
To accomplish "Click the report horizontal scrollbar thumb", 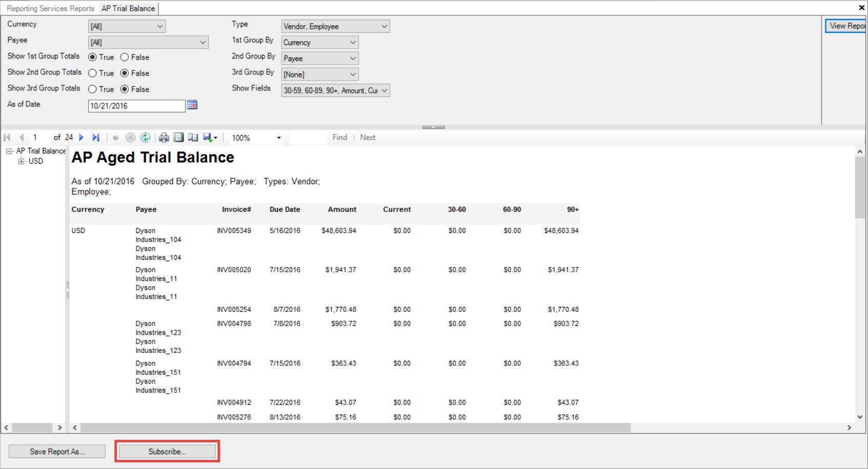I will [356, 427].
